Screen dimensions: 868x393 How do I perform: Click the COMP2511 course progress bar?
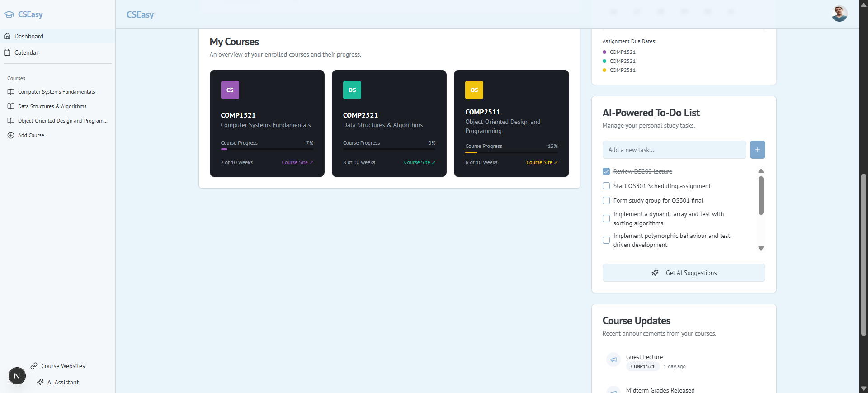point(511,152)
